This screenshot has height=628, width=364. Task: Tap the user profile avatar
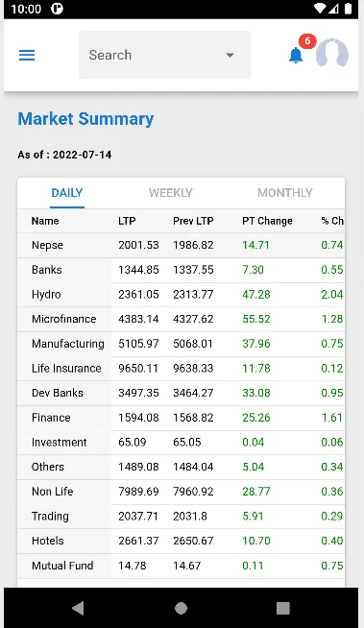coord(332,54)
